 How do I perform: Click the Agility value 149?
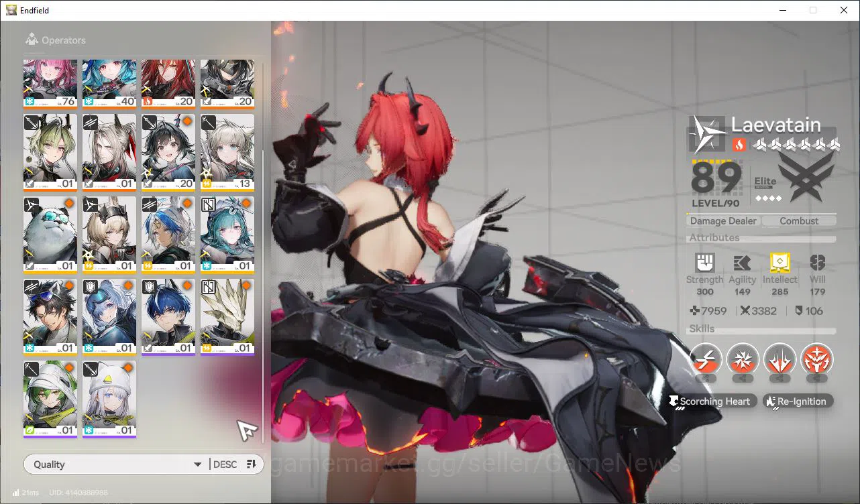(742, 292)
